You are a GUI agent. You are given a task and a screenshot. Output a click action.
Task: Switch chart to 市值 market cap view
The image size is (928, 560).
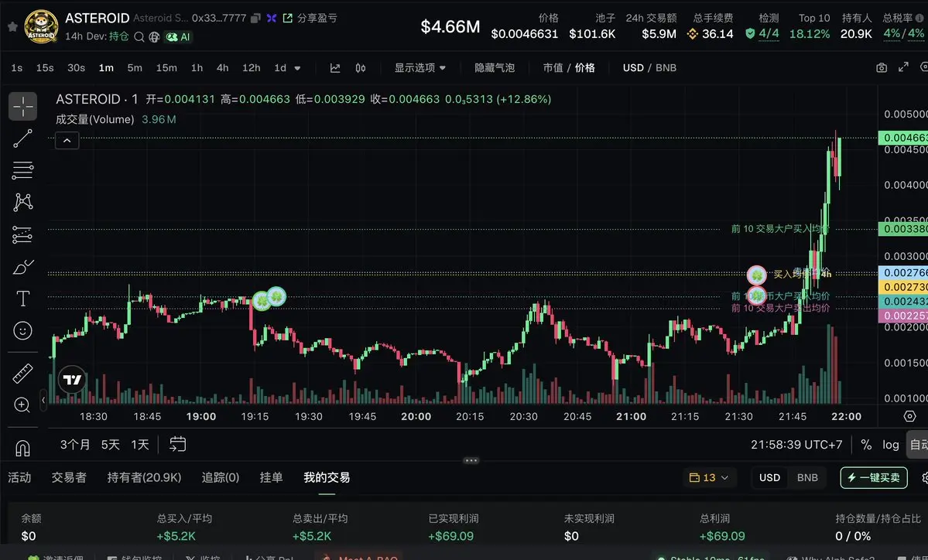click(553, 68)
